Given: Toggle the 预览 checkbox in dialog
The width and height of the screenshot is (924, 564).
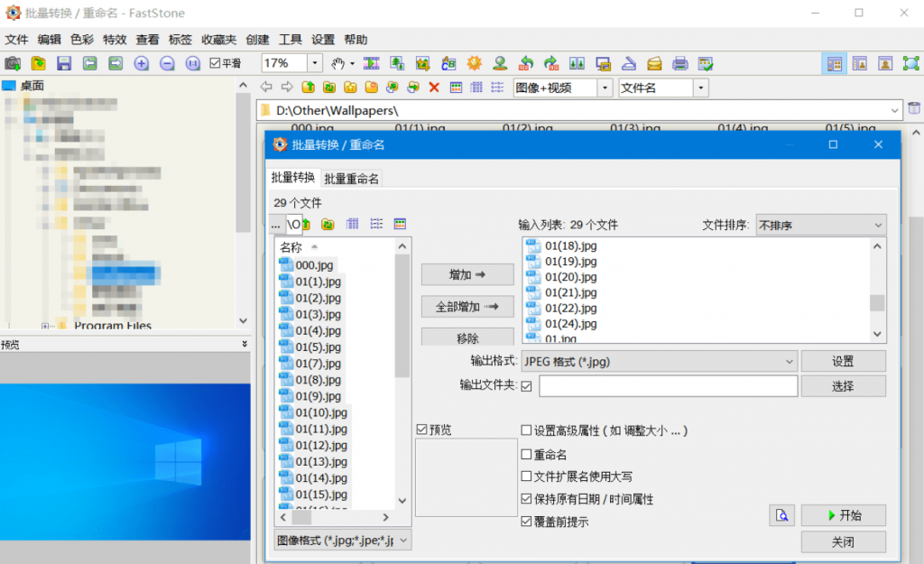Looking at the screenshot, I should point(421,429).
